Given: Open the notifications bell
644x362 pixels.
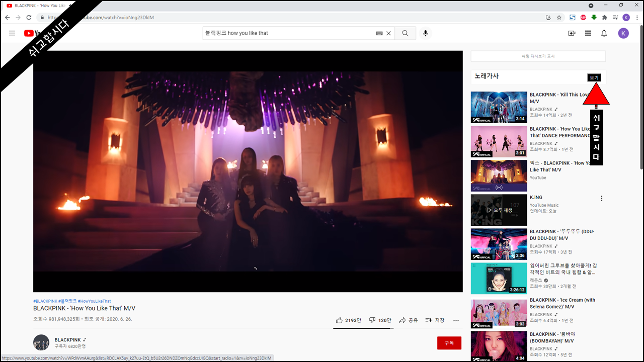Looking at the screenshot, I should 604,33.
